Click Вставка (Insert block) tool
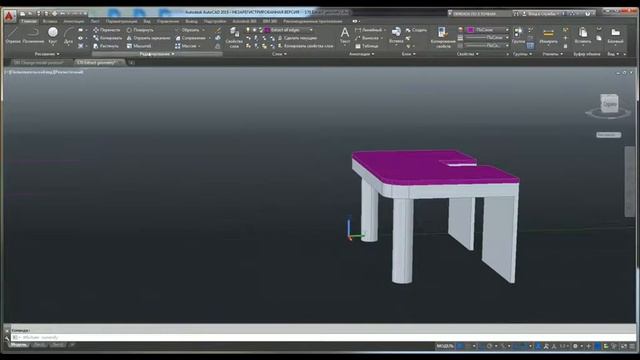This screenshot has width=640, height=360. (x=396, y=35)
